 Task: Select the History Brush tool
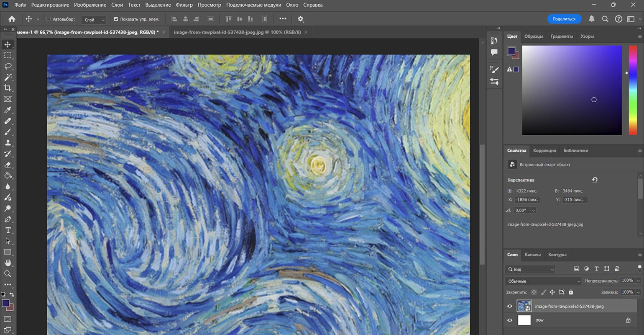(x=8, y=154)
